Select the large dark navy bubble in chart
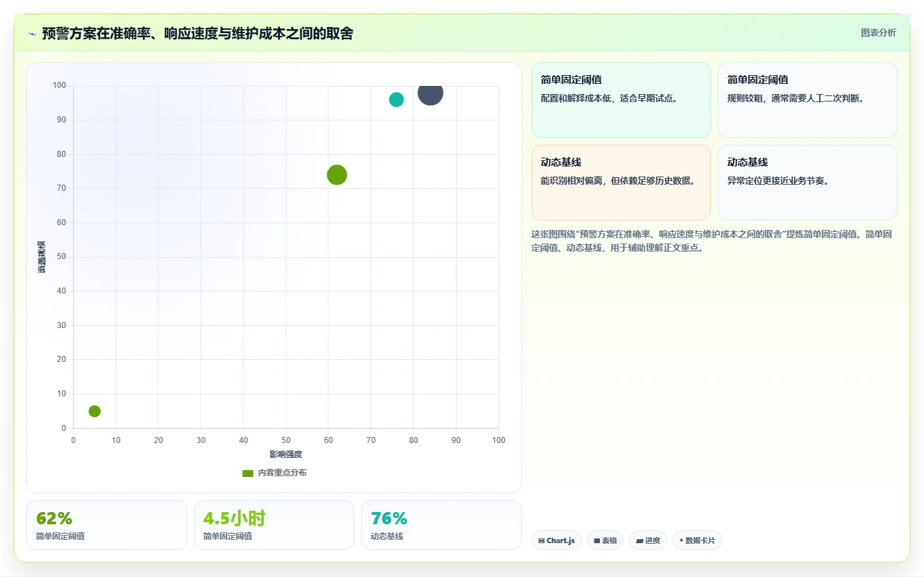This screenshot has height=577, width=924. [x=430, y=93]
